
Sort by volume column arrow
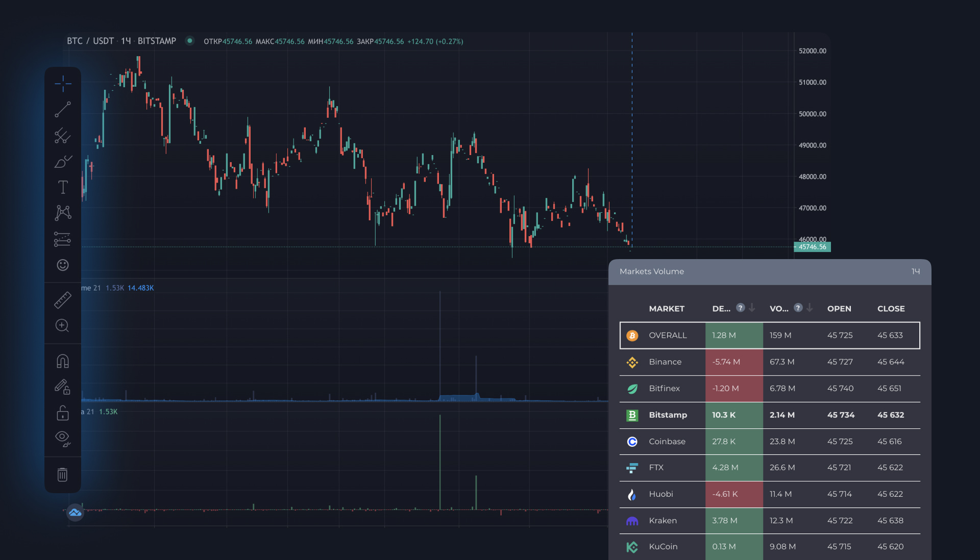pyautogui.click(x=810, y=308)
